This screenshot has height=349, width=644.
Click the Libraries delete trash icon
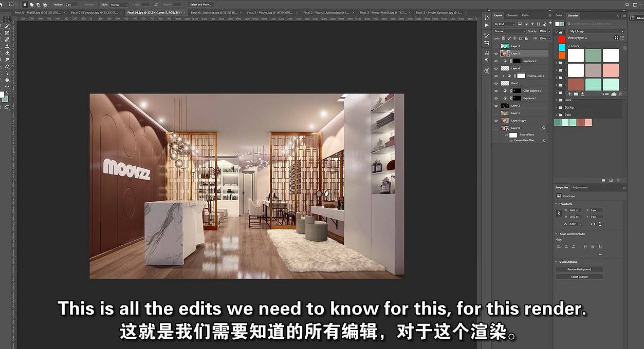click(620, 94)
